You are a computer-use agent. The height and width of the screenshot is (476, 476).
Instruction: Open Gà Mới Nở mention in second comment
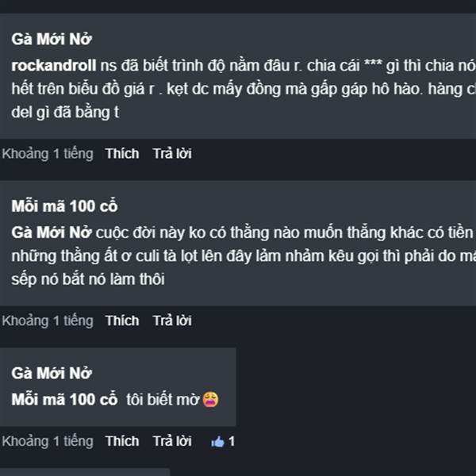52,234
